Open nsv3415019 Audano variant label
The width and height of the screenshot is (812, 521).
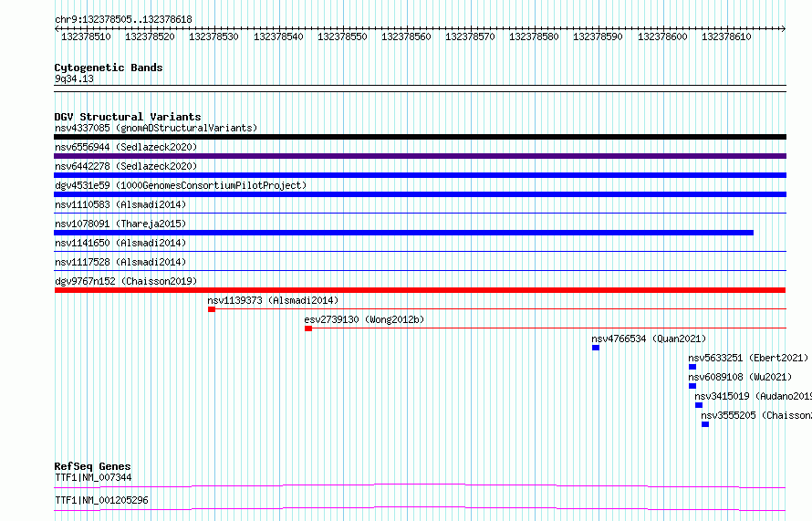[x=753, y=396]
